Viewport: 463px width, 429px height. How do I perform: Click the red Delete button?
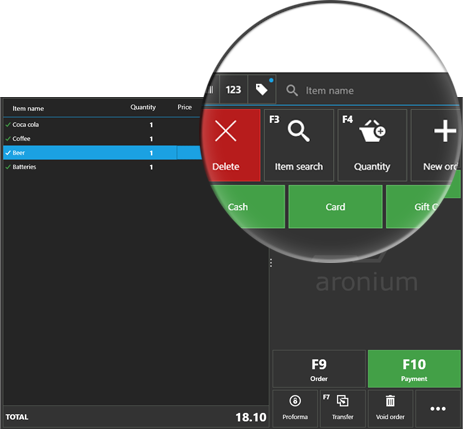(x=231, y=145)
